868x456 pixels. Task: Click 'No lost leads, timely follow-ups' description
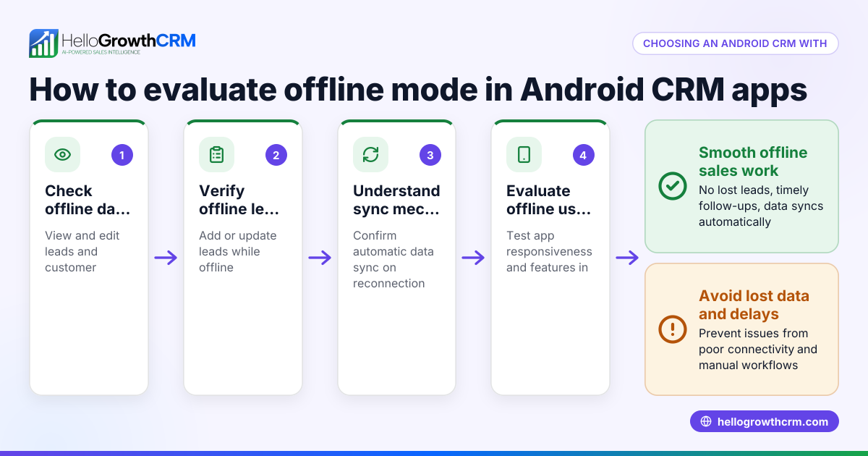pos(761,206)
